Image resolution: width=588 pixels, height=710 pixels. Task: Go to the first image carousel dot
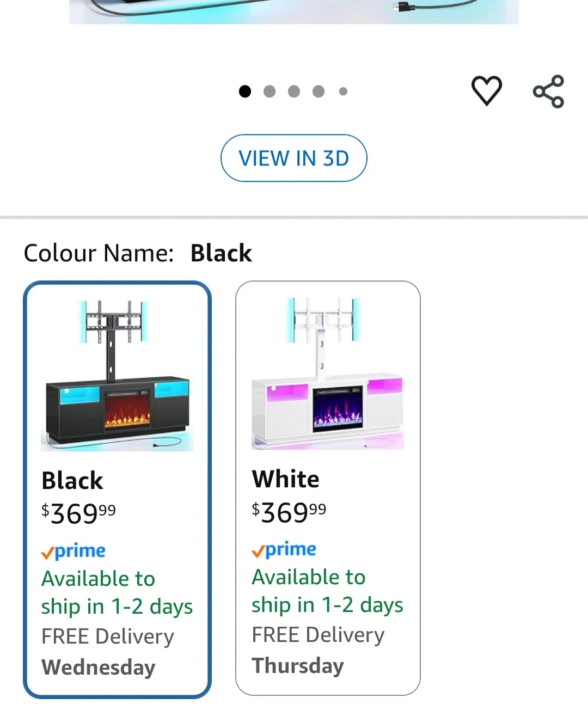[x=245, y=91]
